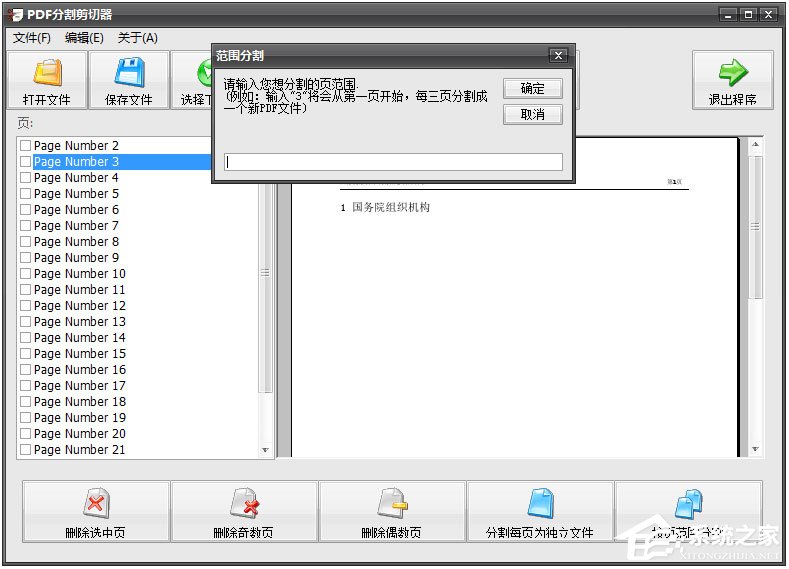Screen dimensions: 789x569
Task: Exit program via the green arrow icon
Action: pos(732,80)
